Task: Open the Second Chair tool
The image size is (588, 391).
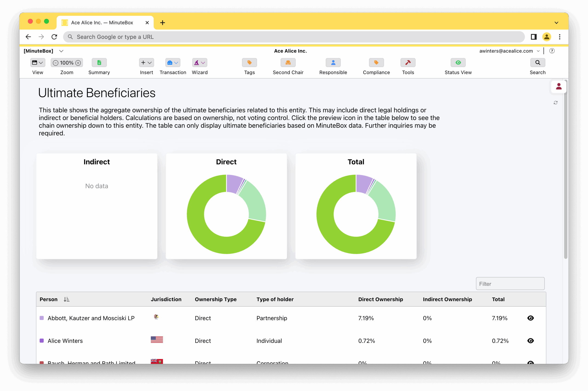Action: click(x=288, y=63)
